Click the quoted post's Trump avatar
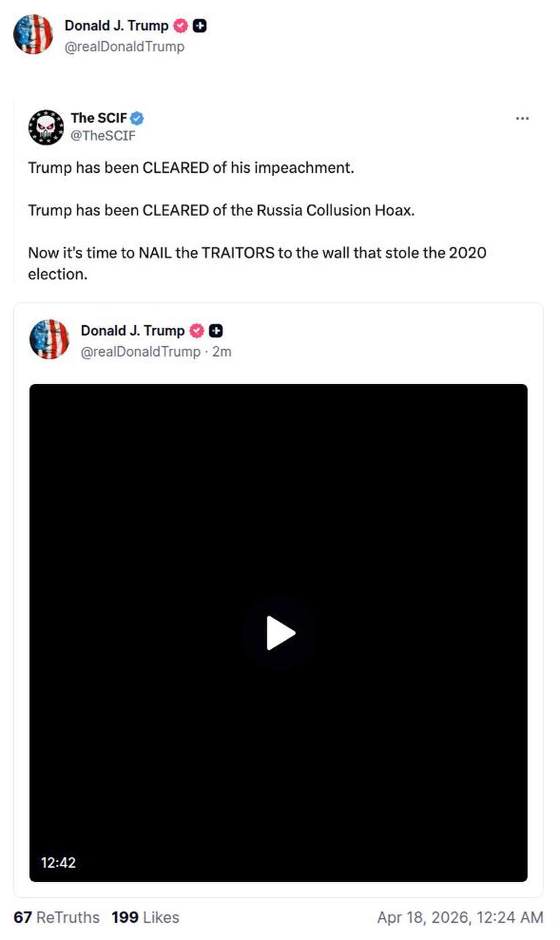 click(x=49, y=339)
